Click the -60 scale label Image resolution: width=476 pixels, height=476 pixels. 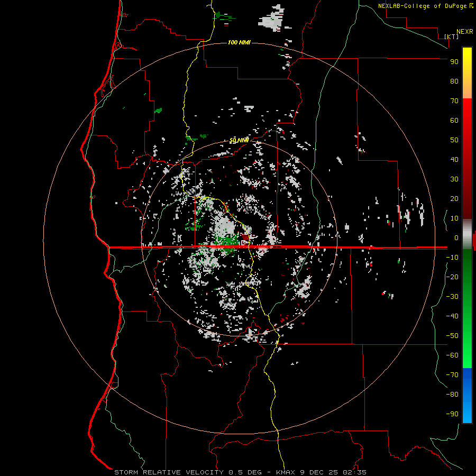[x=452, y=355]
